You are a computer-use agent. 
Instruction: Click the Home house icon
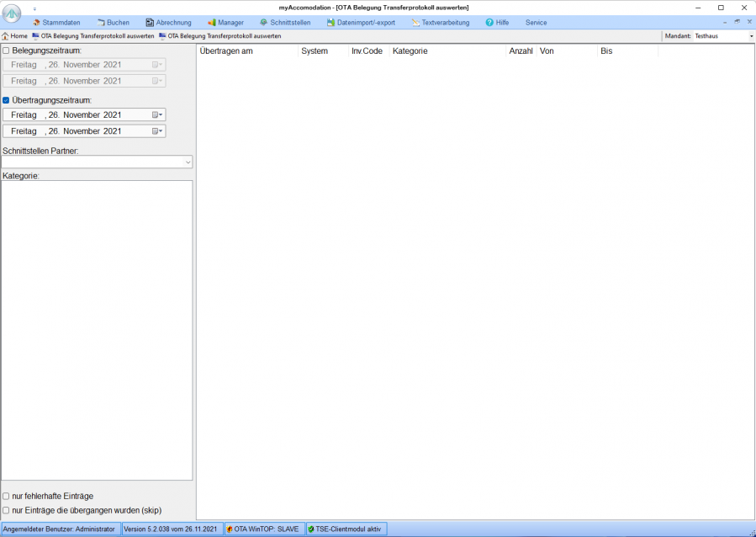click(x=5, y=36)
